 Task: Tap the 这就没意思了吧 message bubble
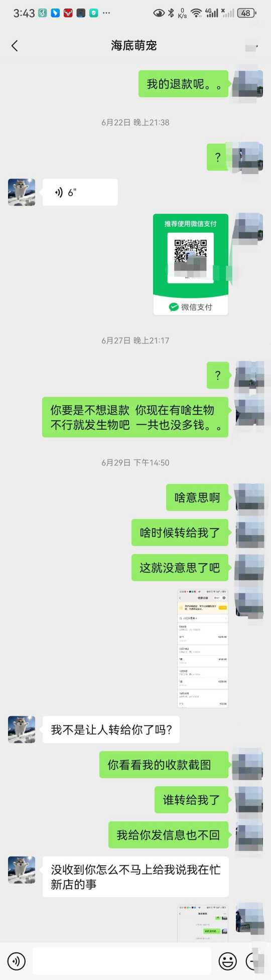[180, 568]
